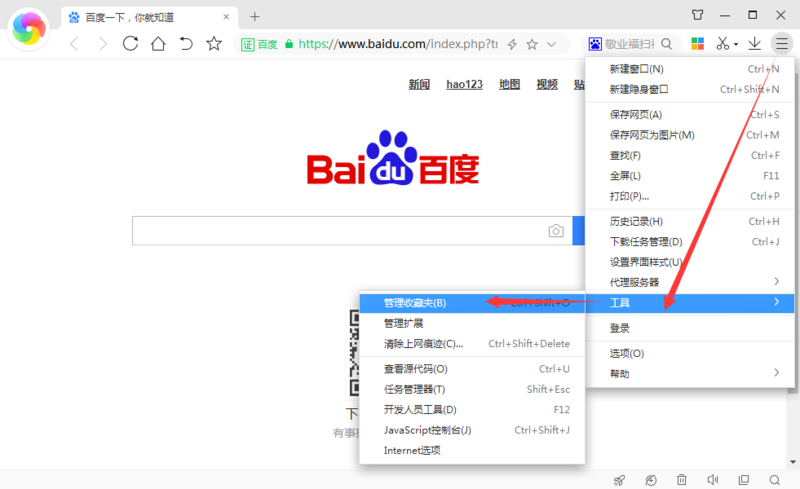Close the Baidu tab

(x=226, y=17)
